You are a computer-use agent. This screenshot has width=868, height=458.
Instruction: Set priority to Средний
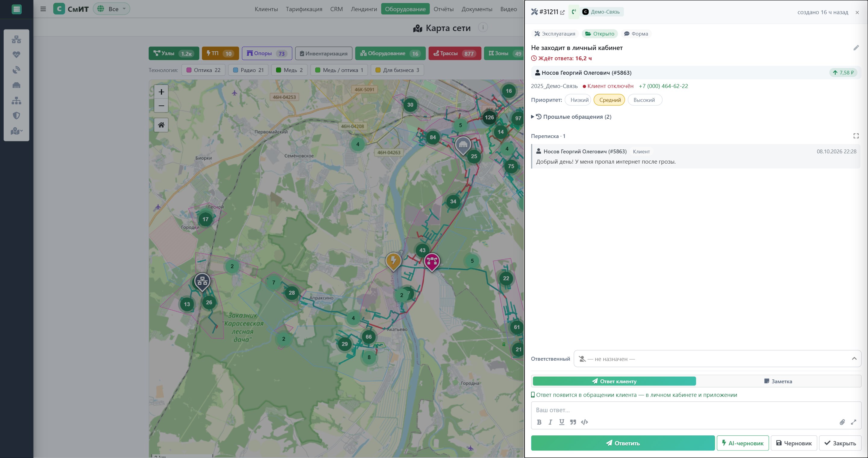coord(609,100)
